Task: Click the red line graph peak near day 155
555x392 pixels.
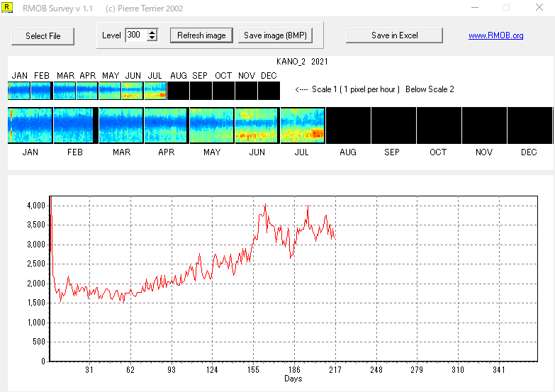Action: coord(265,206)
